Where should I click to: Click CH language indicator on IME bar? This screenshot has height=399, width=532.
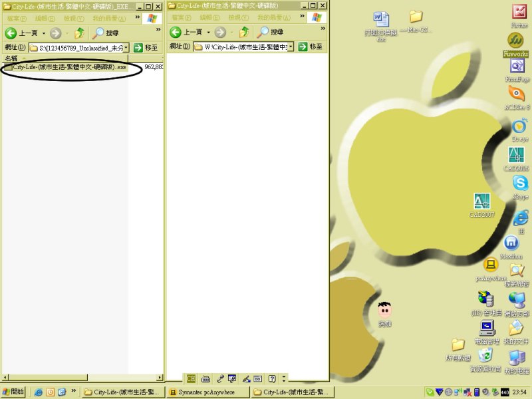click(x=191, y=378)
